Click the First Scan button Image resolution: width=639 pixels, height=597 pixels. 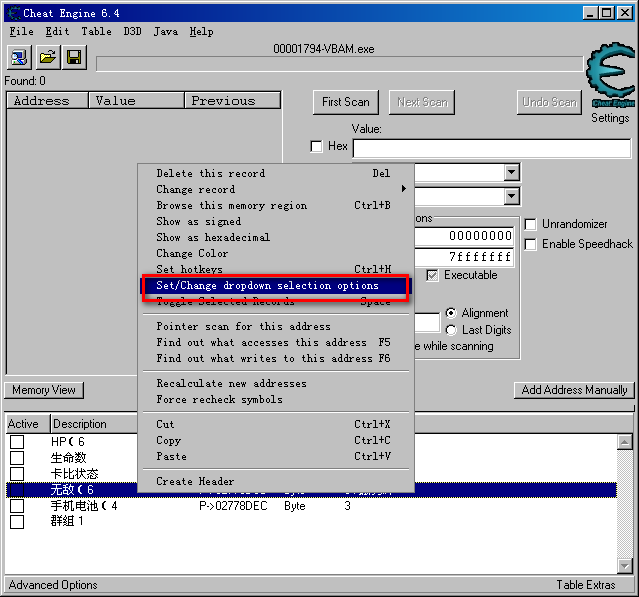(x=345, y=102)
